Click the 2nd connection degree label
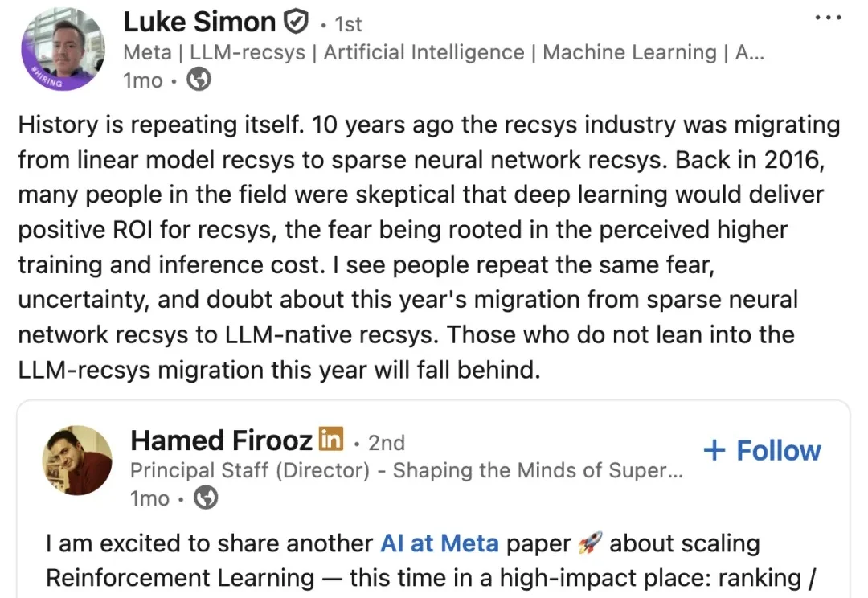This screenshot has width=868, height=598. click(386, 443)
